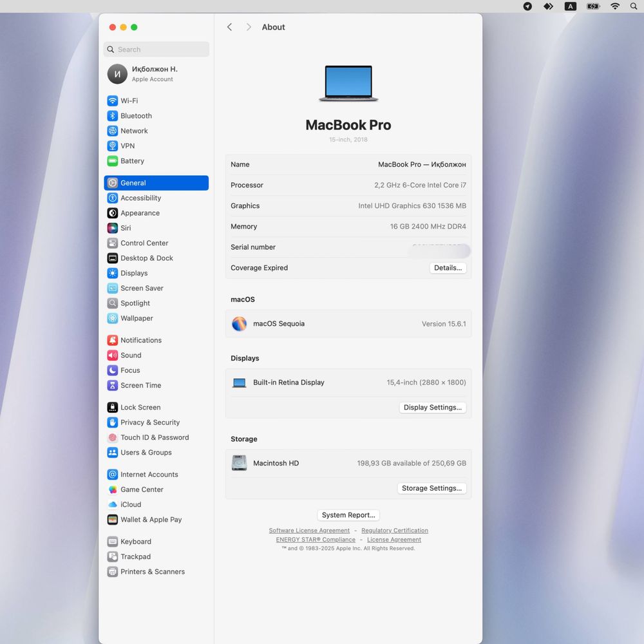Image resolution: width=644 pixels, height=644 pixels.
Task: Open Screen Time settings
Action: click(x=156, y=385)
